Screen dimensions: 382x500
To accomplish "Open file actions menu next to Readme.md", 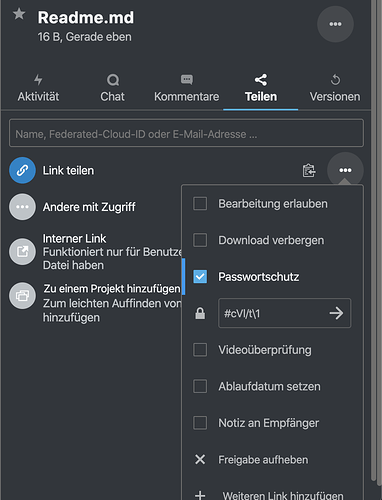I will [x=335, y=24].
